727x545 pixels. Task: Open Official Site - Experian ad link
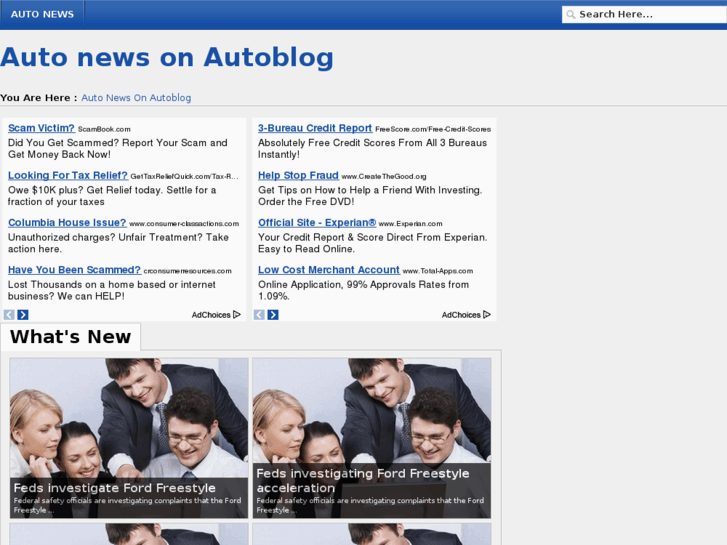[317, 223]
